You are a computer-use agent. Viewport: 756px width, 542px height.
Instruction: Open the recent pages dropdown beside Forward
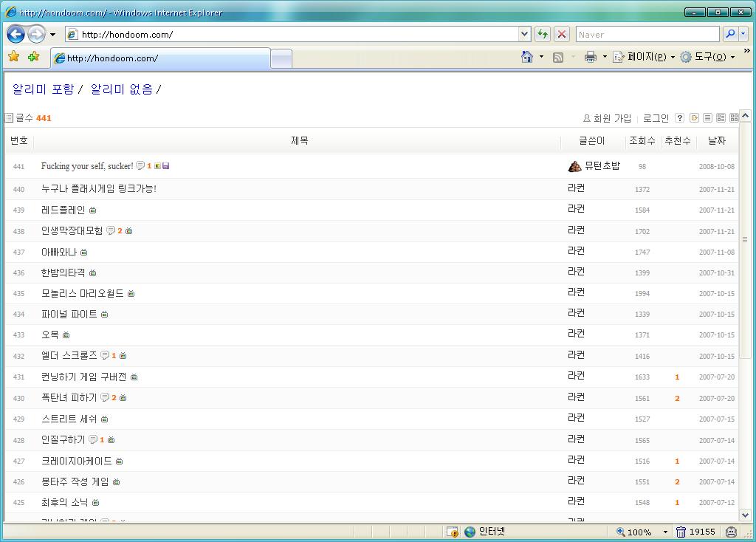pos(52,35)
